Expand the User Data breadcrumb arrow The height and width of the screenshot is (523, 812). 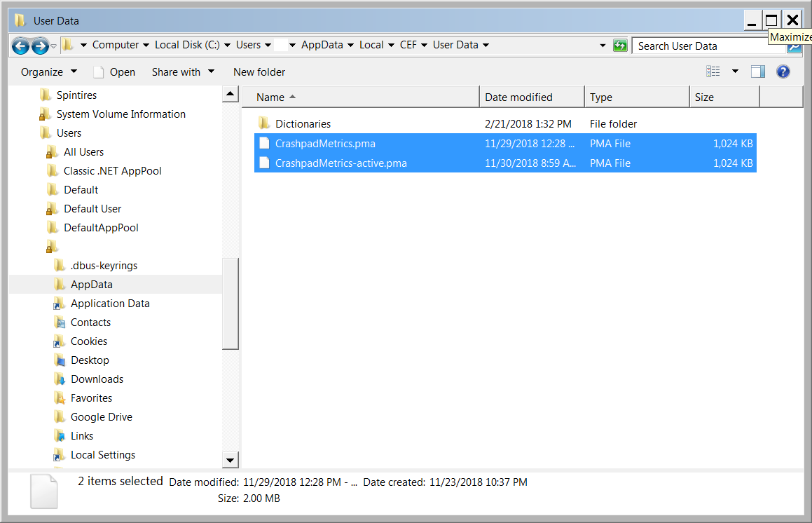coord(486,45)
